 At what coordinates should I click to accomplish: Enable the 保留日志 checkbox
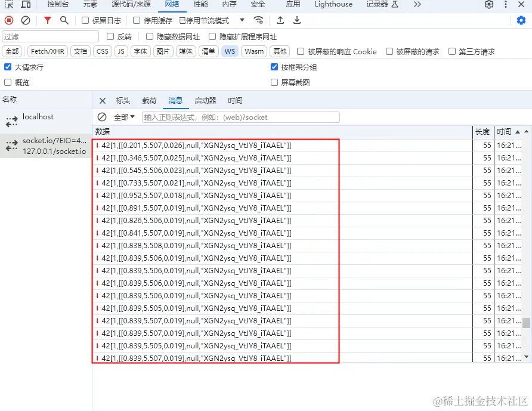click(x=85, y=20)
